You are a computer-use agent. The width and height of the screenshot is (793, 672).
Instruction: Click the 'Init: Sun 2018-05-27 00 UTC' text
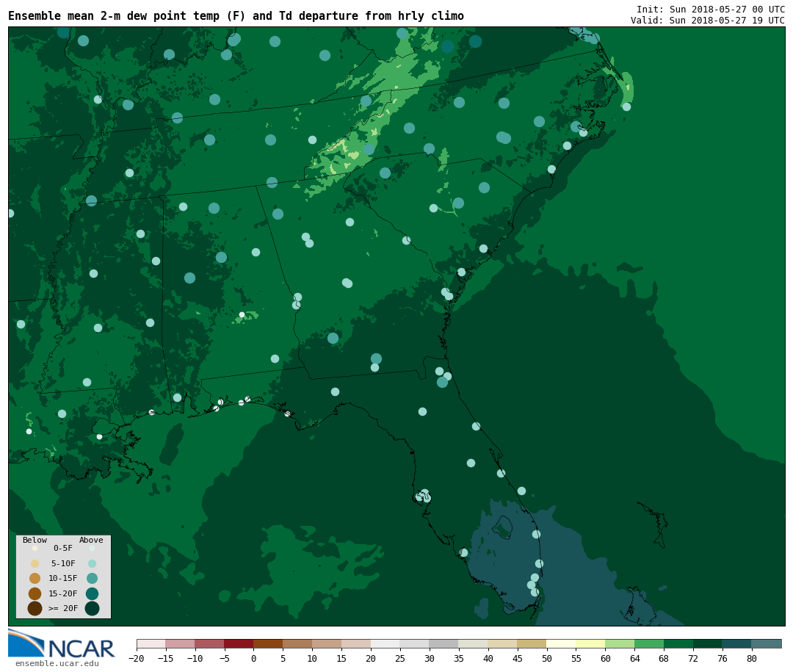pyautogui.click(x=711, y=9)
